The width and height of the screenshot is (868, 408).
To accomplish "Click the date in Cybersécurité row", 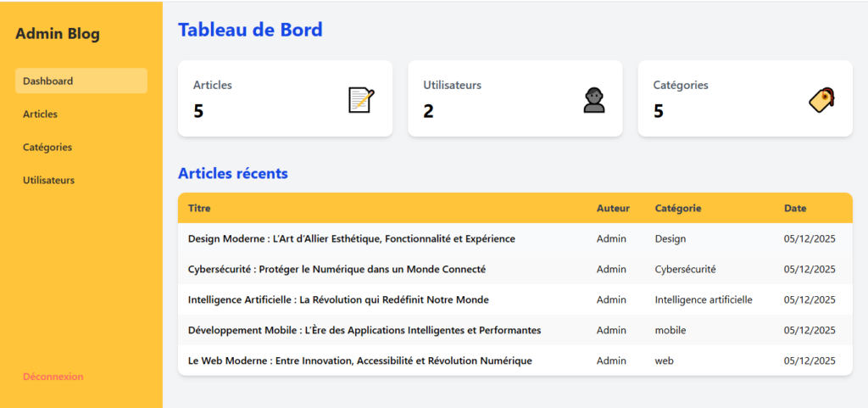I will coord(810,269).
